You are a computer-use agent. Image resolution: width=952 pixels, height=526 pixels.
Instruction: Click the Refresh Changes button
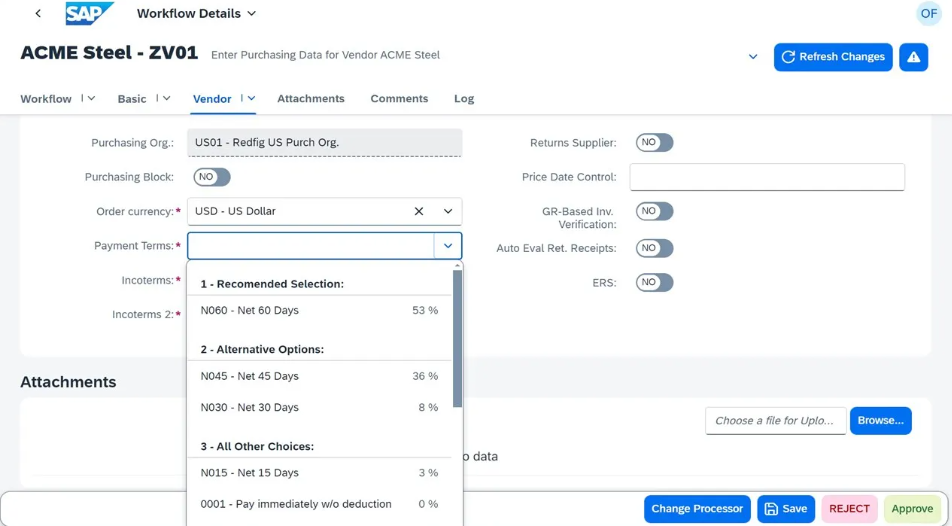[832, 57]
